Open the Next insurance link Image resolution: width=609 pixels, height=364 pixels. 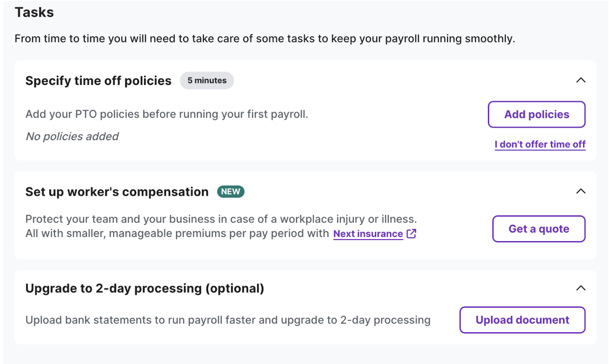click(x=368, y=234)
